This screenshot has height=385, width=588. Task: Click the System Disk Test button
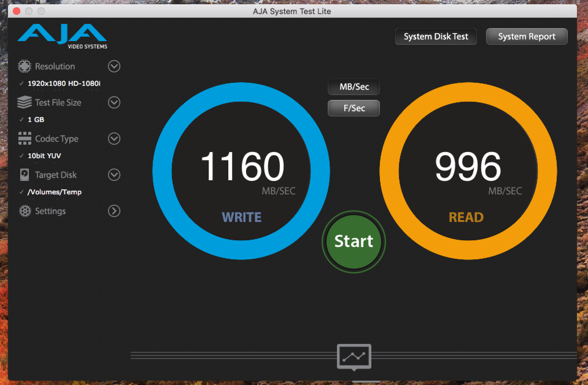pos(436,36)
